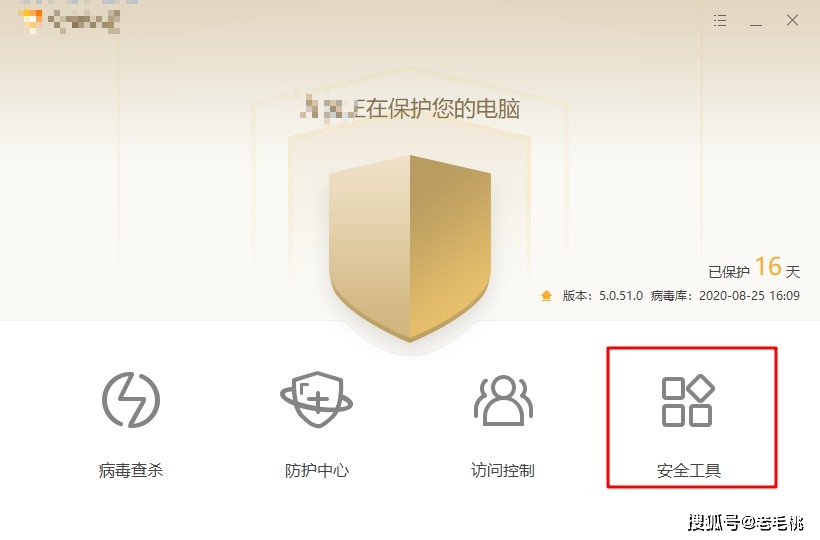
Task: Select the 防护中心 label
Action: point(317,470)
